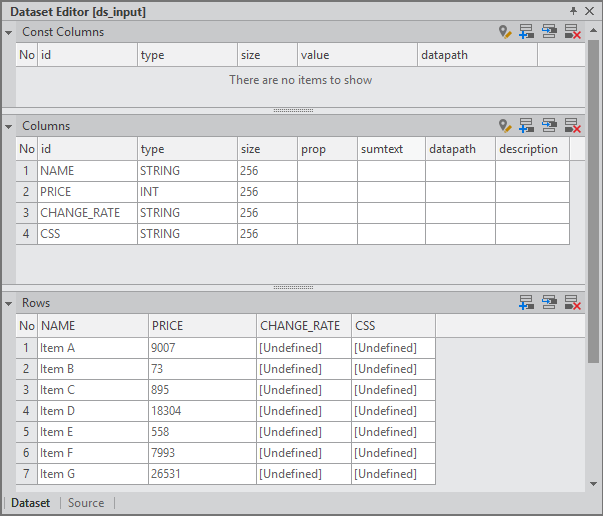This screenshot has height=516, width=603.
Task: Select the price cell of Item D
Action: point(202,411)
